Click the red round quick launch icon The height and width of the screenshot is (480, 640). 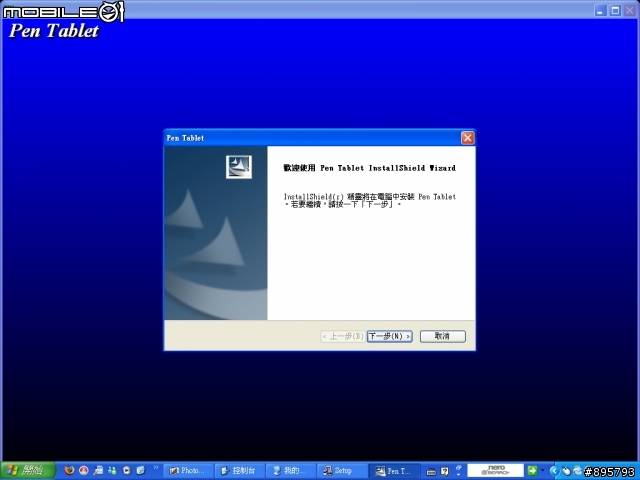coord(84,471)
